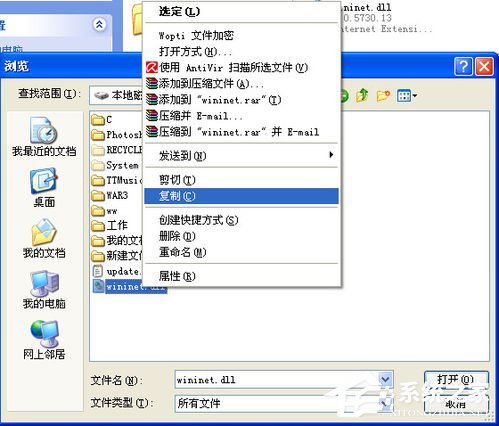Go to Desktop places icon
Viewport: 499px width, 426px height.
44,187
